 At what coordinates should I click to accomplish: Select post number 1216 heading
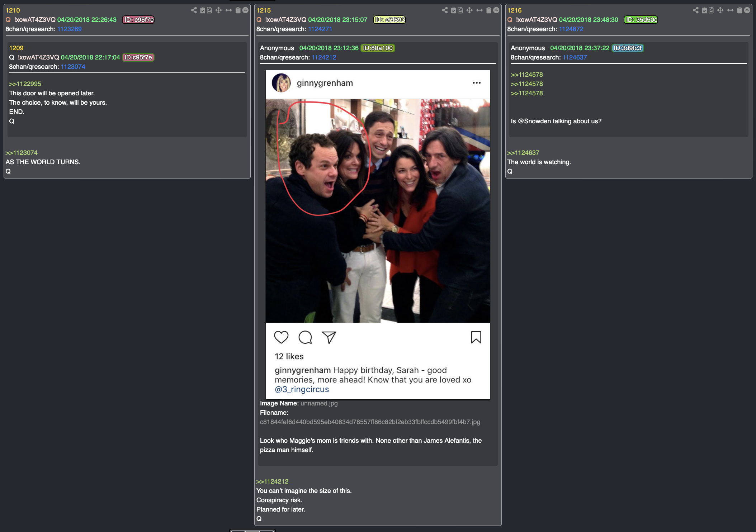click(x=514, y=10)
